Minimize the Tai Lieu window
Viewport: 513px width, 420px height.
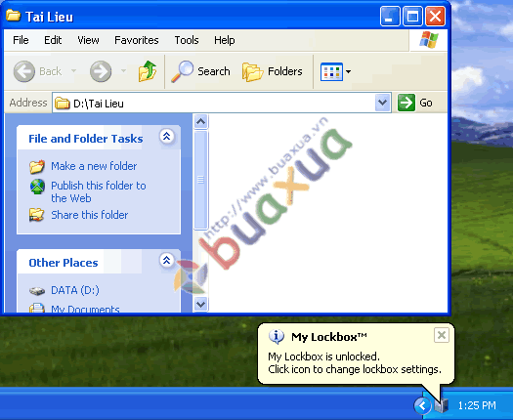[x=390, y=16]
